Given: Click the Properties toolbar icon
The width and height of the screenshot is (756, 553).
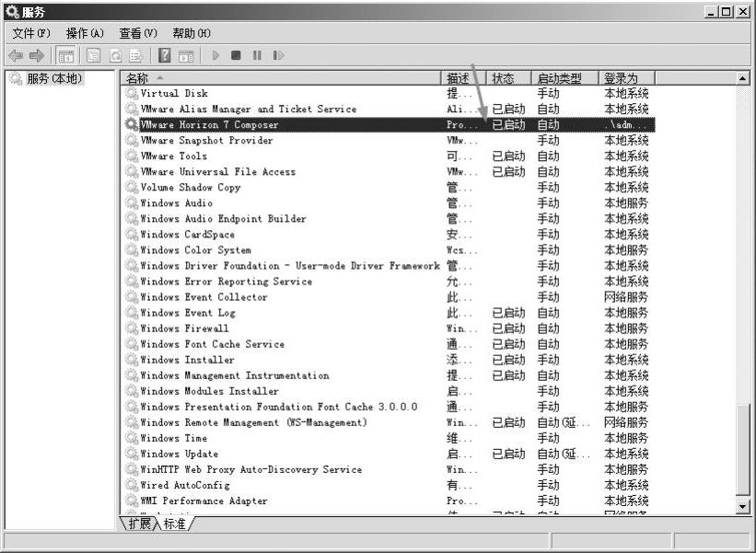Looking at the screenshot, I should (x=94, y=55).
